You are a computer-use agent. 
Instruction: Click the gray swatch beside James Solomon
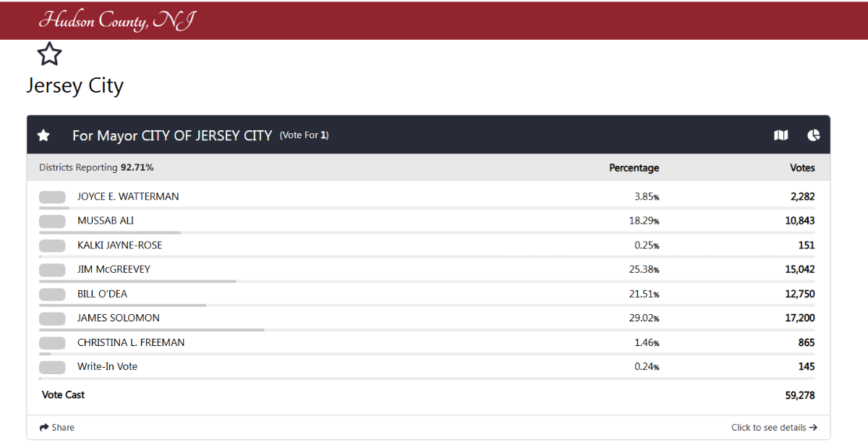pos(52,318)
